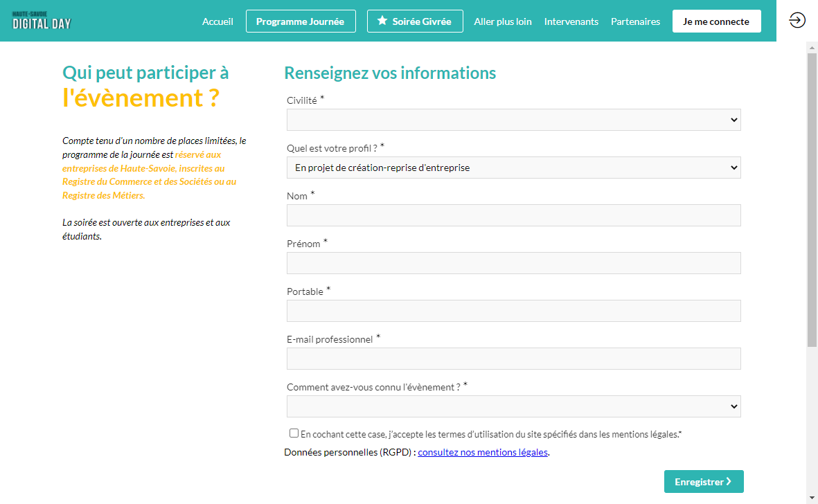Check the terms of use acceptance checkbox
The image size is (818, 504).
click(294, 433)
